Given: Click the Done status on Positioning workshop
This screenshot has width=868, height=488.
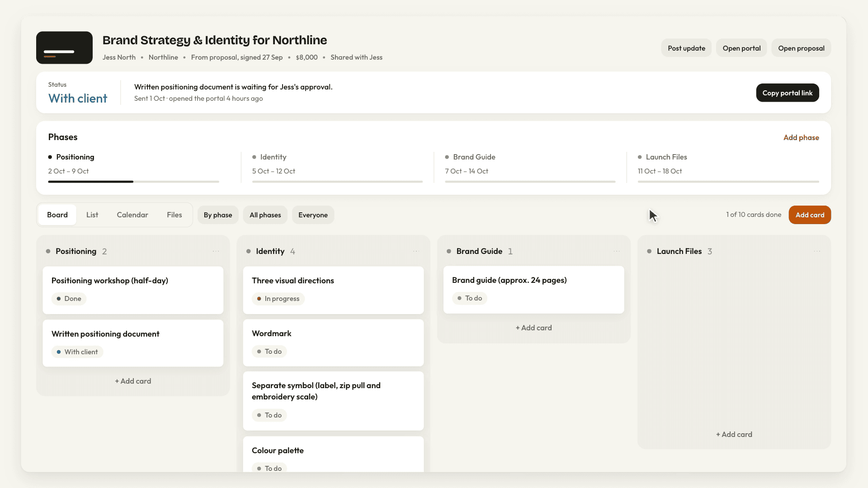Looking at the screenshot, I should 69,299.
